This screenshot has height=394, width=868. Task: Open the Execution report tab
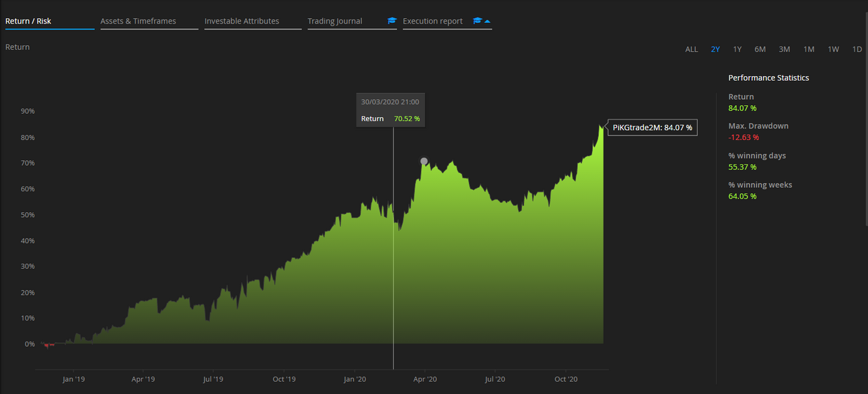click(x=433, y=21)
